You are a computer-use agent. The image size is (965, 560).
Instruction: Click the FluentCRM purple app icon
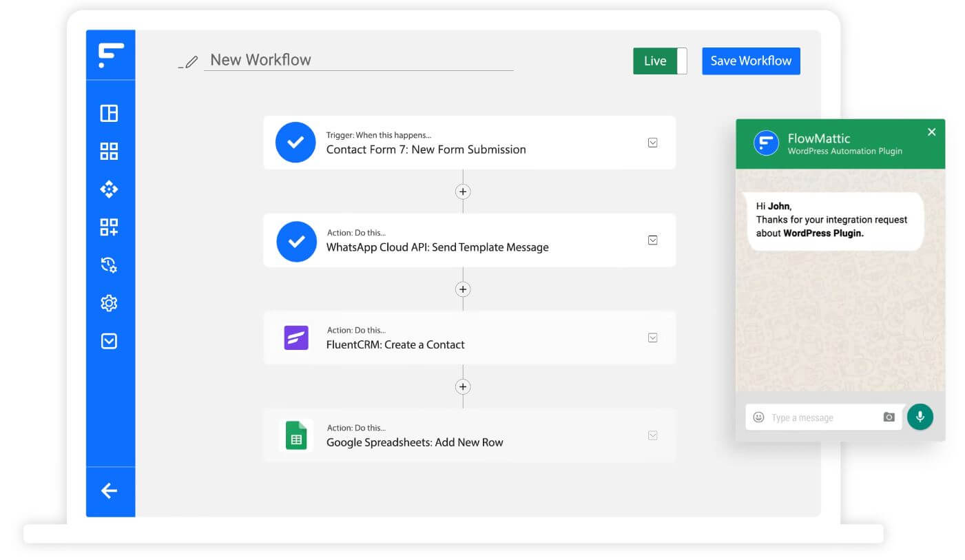click(296, 338)
